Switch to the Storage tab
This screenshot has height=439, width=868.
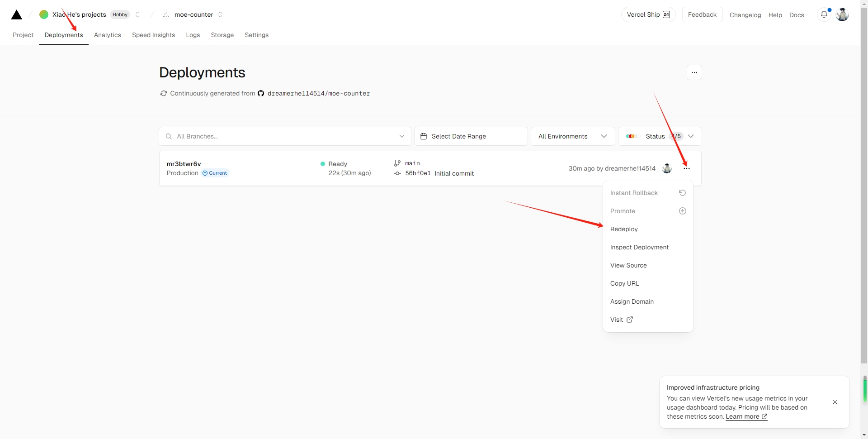pyautogui.click(x=222, y=35)
